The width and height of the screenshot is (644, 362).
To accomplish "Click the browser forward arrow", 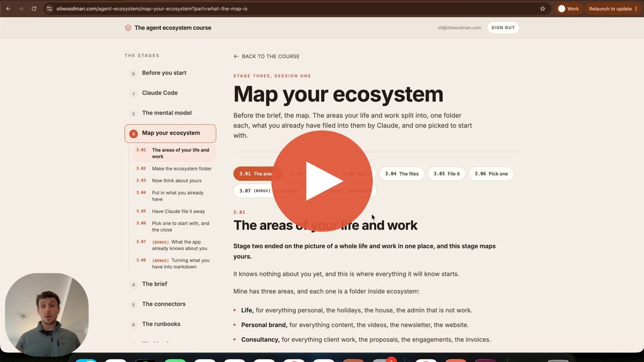I will tap(21, 9).
